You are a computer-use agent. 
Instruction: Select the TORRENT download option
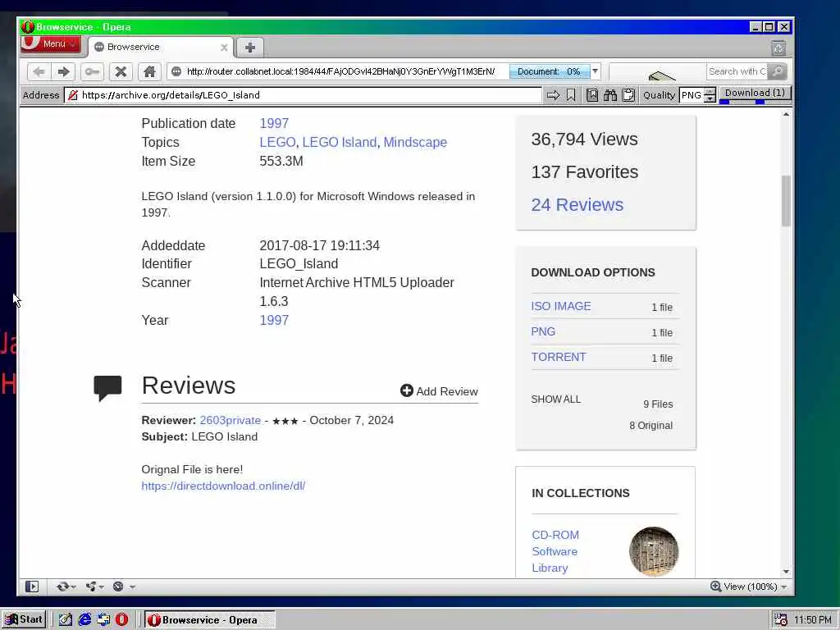coord(558,357)
